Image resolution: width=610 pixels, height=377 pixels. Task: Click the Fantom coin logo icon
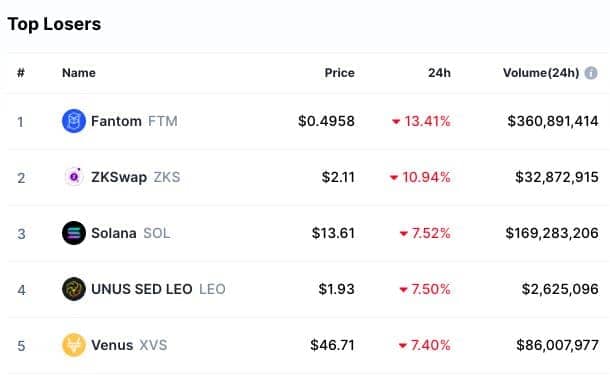click(x=74, y=121)
